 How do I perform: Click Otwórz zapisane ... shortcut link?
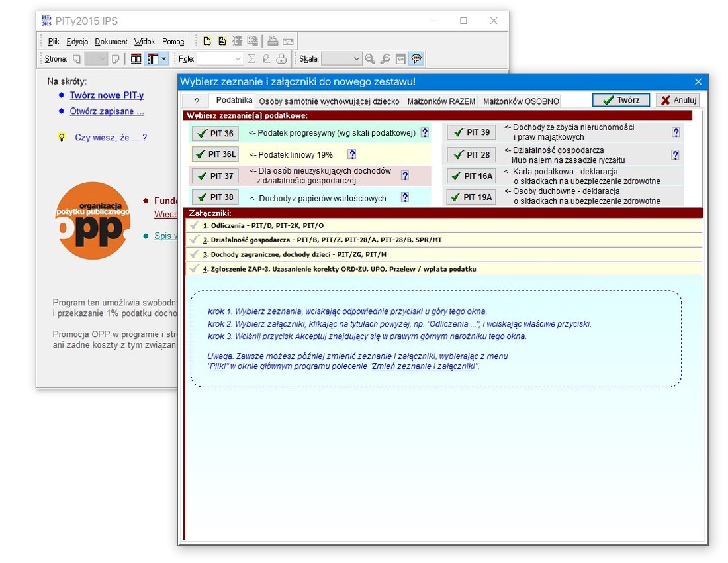tap(107, 111)
